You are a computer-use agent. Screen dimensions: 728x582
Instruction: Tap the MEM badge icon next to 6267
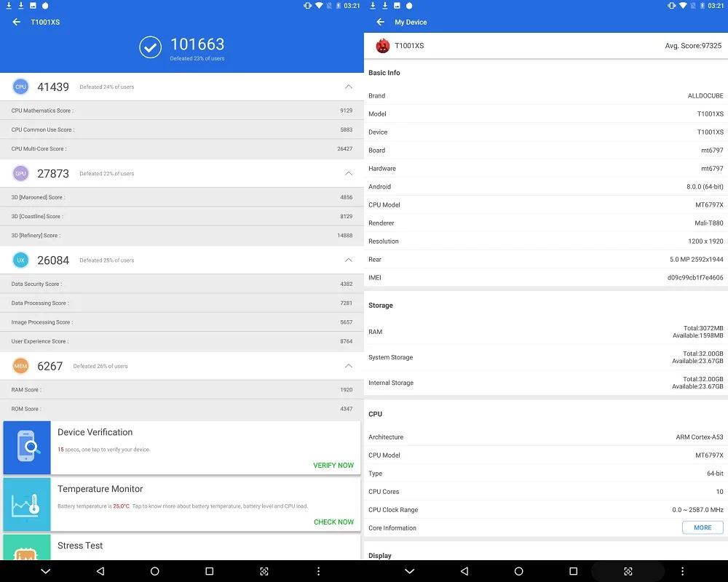tap(20, 366)
